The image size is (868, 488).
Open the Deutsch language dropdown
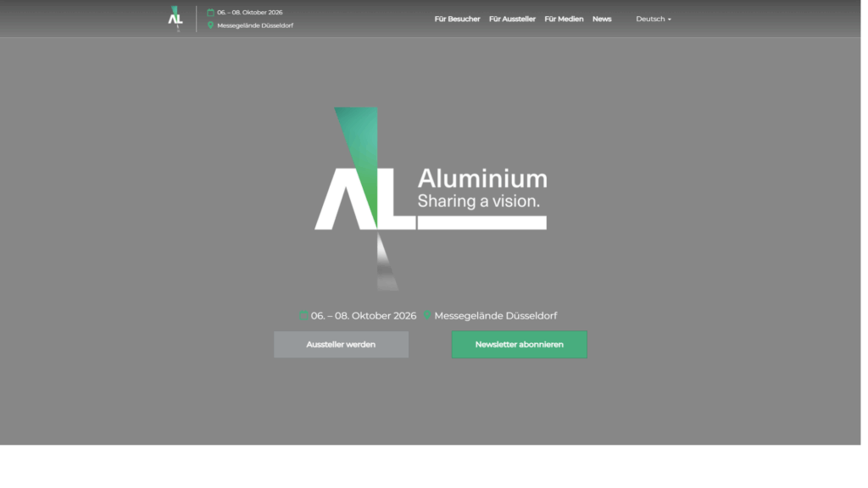tap(653, 19)
